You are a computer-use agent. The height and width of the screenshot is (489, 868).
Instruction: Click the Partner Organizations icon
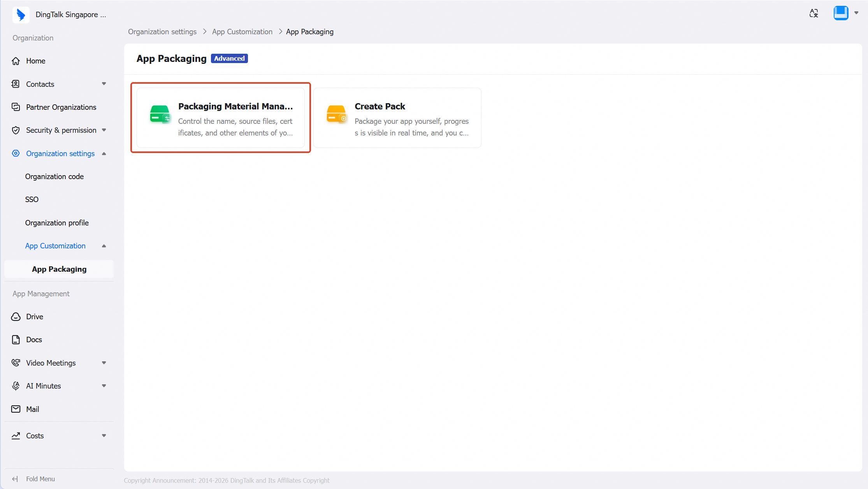point(16,107)
